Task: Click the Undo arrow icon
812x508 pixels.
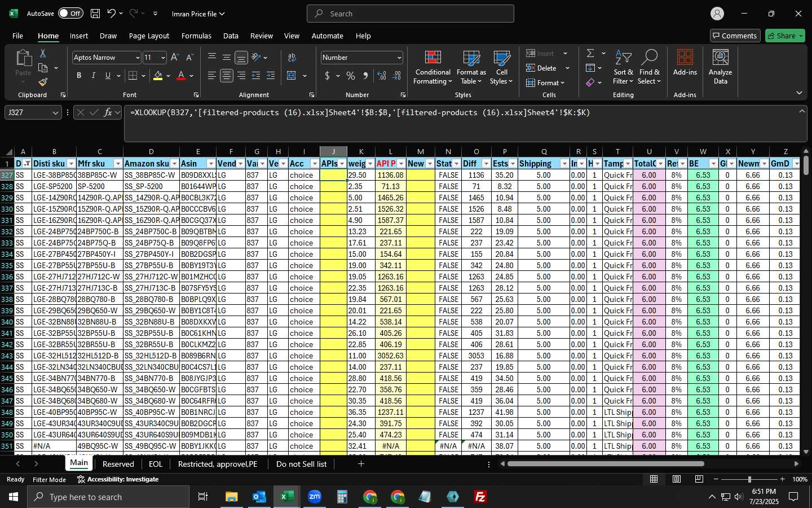Action: (111, 14)
